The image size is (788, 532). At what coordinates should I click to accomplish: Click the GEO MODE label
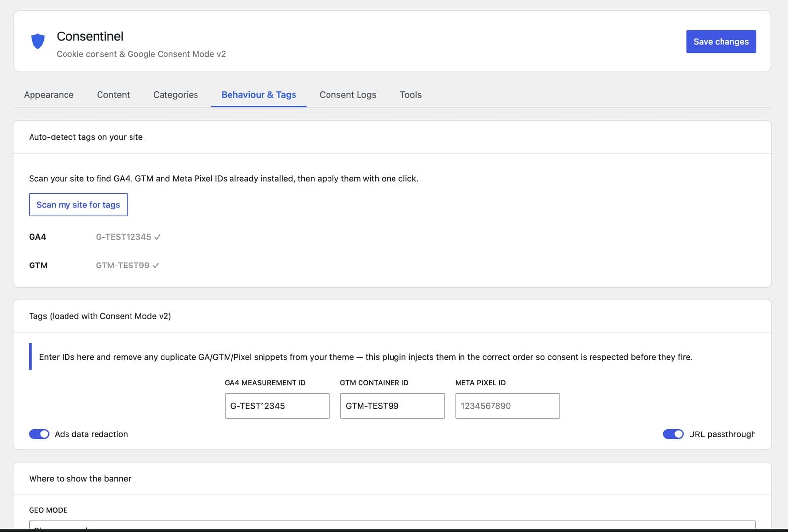coord(48,510)
